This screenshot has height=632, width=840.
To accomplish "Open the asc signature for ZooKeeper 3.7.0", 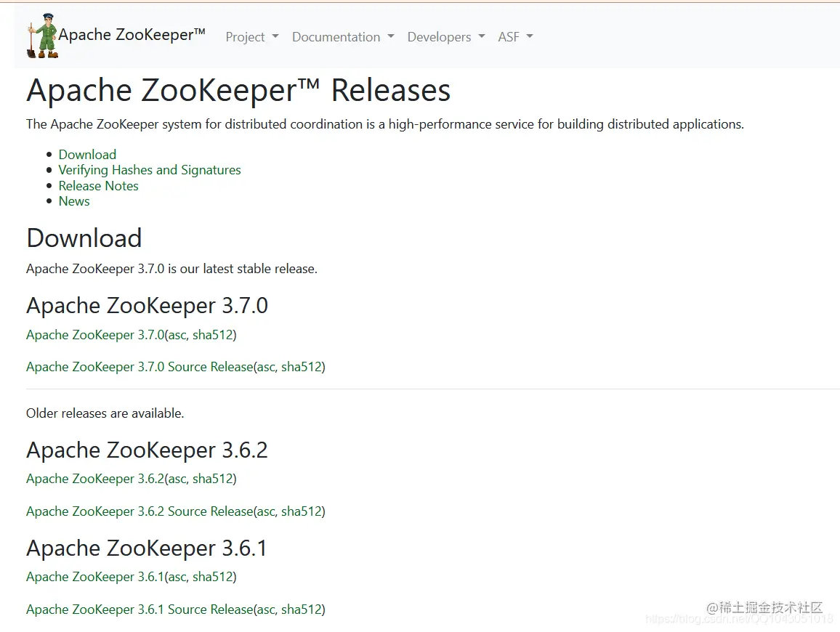I will pos(177,335).
